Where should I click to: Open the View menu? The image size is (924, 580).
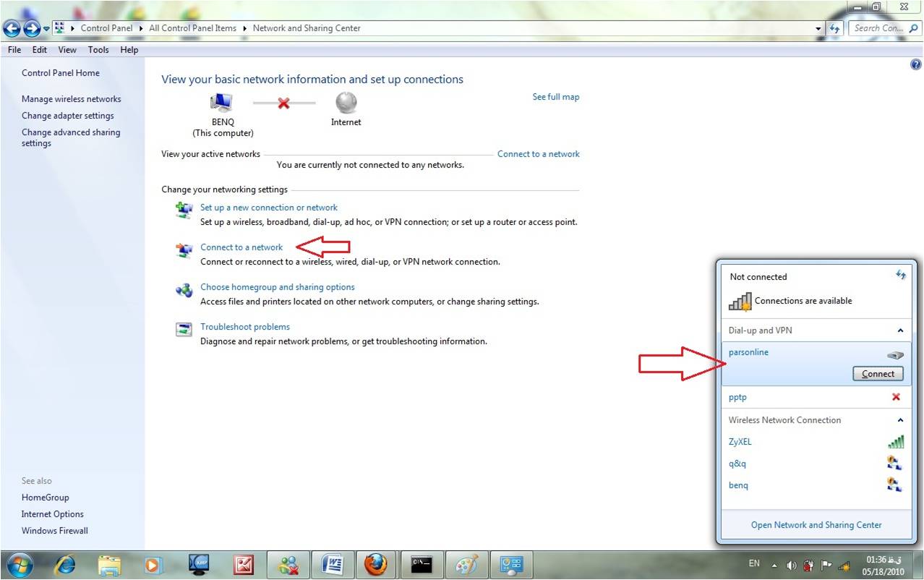(67, 50)
